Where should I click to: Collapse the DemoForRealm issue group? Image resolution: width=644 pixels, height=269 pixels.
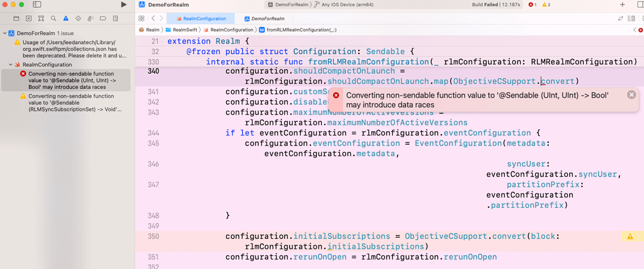point(5,33)
